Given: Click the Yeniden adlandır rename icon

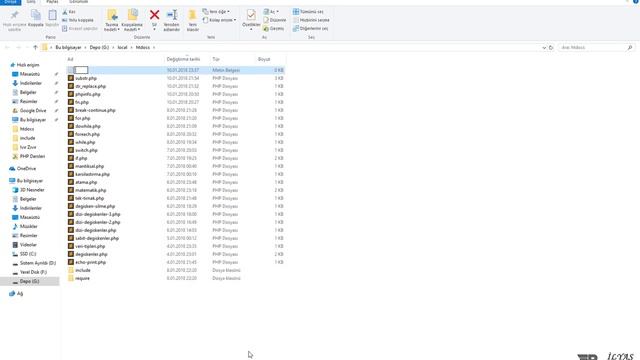Looking at the screenshot, I should (x=172, y=15).
